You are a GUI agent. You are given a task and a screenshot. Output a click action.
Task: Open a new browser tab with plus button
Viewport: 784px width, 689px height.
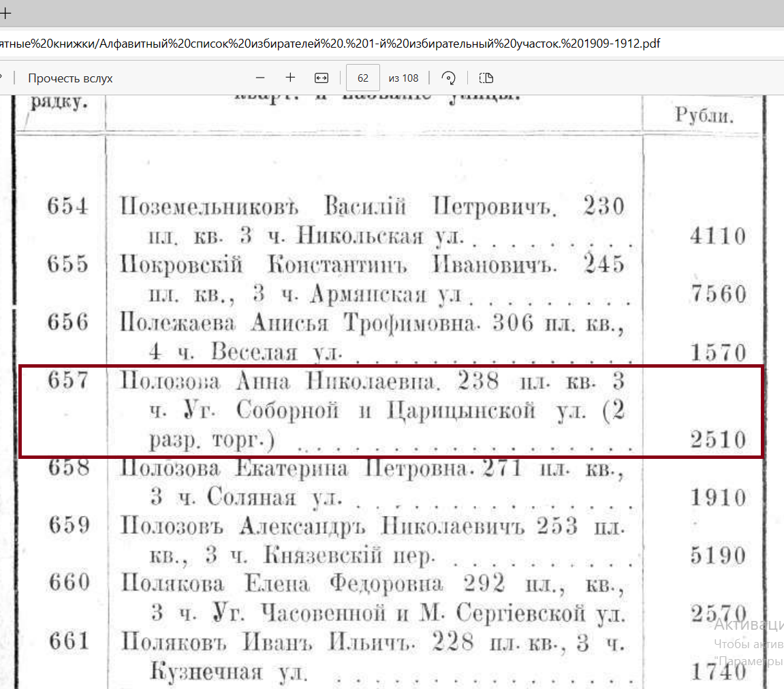(x=5, y=12)
